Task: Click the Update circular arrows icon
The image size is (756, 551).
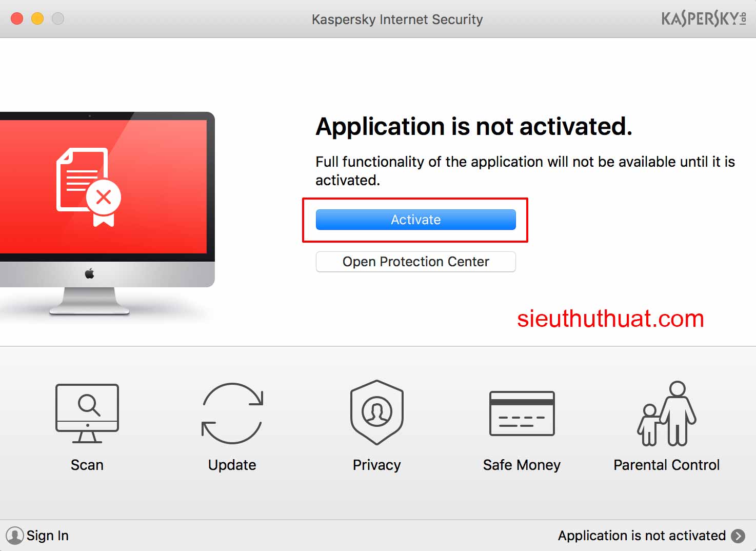Action: [232, 413]
